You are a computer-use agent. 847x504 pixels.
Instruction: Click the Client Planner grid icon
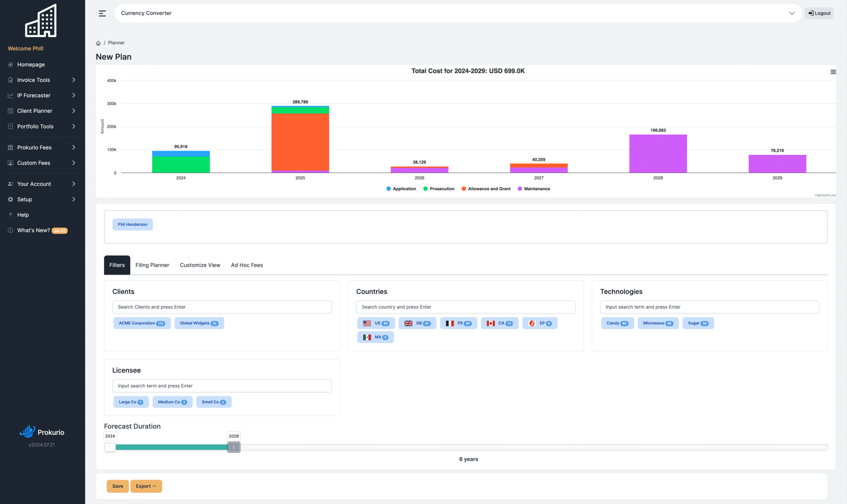pyautogui.click(x=11, y=111)
